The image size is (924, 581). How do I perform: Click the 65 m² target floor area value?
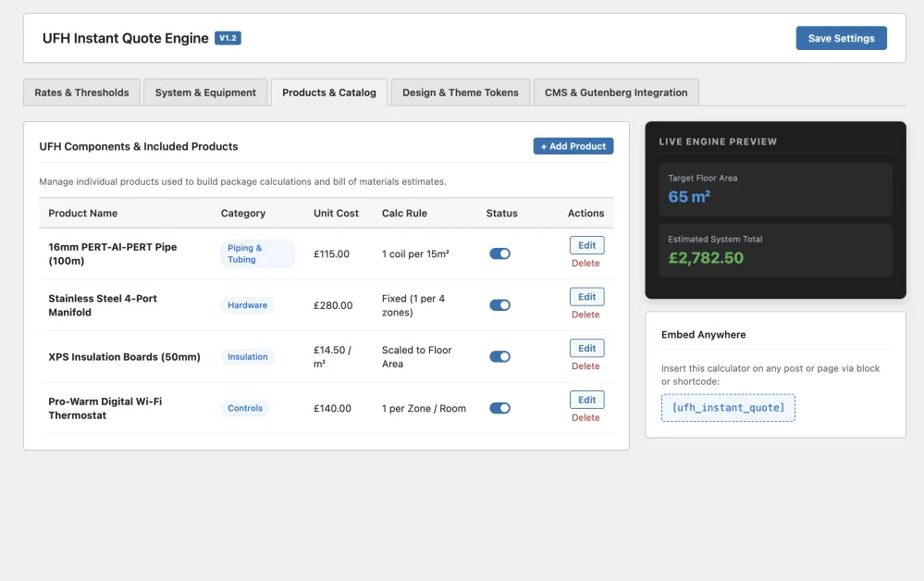tap(689, 197)
